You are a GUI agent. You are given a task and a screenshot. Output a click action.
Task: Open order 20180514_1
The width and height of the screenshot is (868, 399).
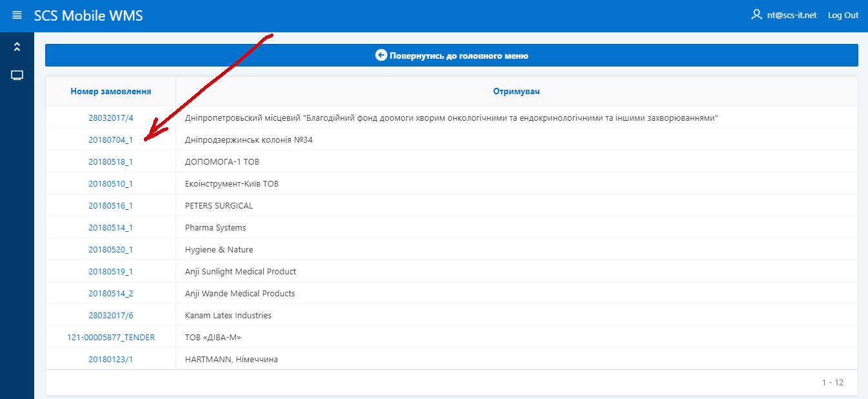[111, 228]
